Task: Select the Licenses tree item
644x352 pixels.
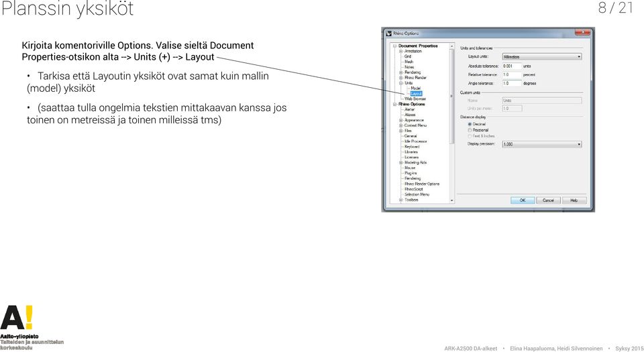Action: 411,157
